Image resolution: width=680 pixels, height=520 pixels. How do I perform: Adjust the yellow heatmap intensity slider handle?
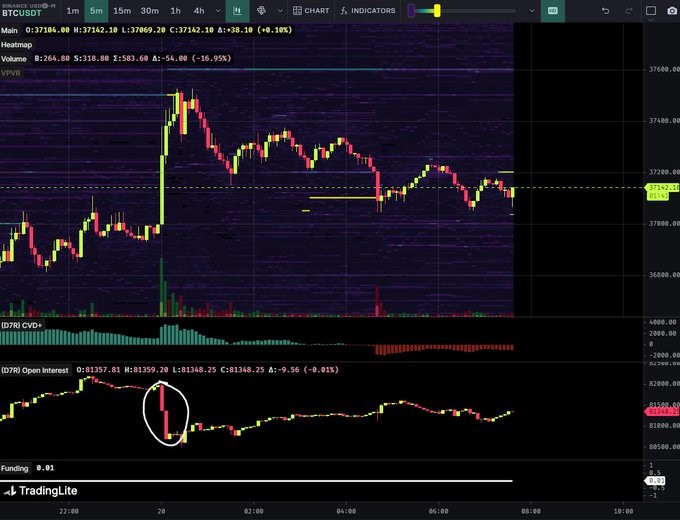click(x=437, y=11)
